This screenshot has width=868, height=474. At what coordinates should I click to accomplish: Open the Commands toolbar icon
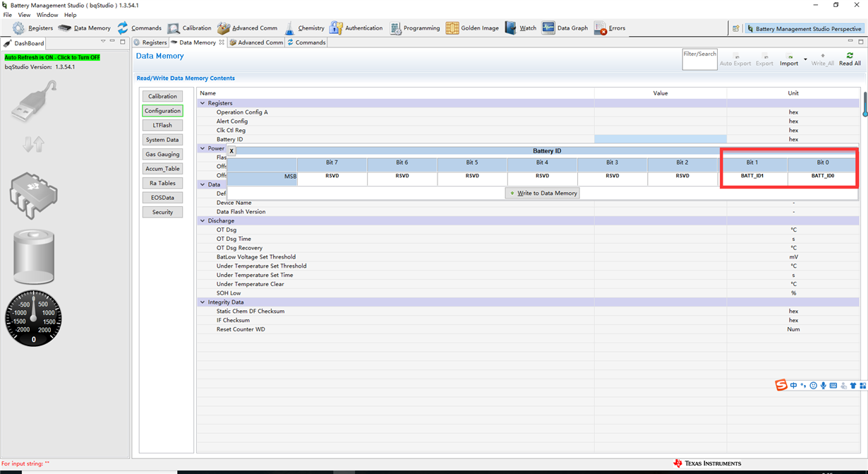[123, 28]
